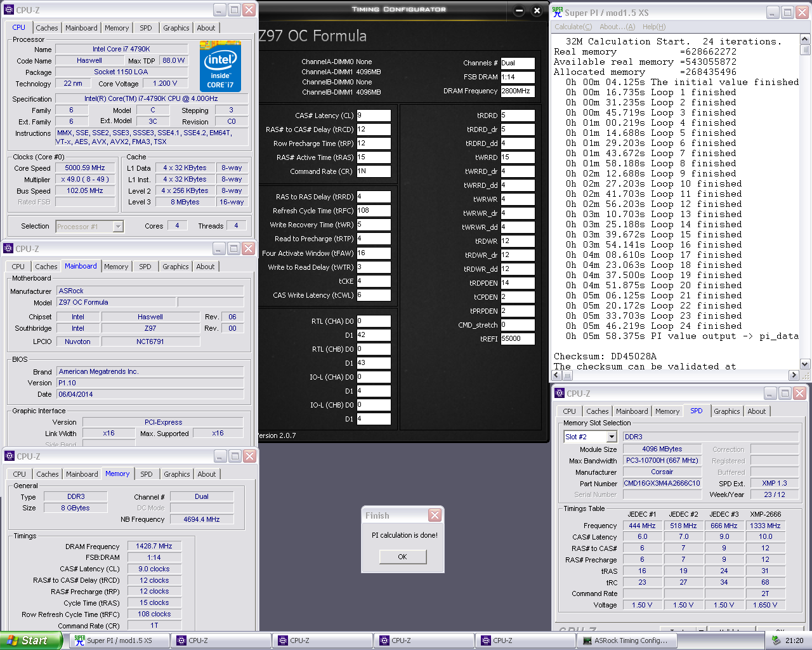812x650 pixels.
Task: Click the Checksum: DD45028A line in Super PI
Action: 605,357
